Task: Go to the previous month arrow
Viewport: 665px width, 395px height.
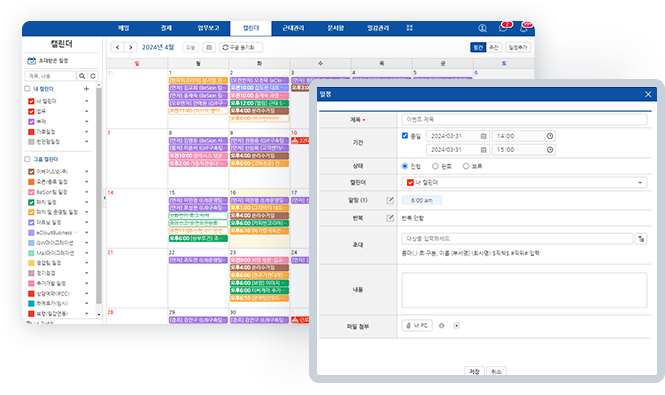Action: tap(117, 48)
